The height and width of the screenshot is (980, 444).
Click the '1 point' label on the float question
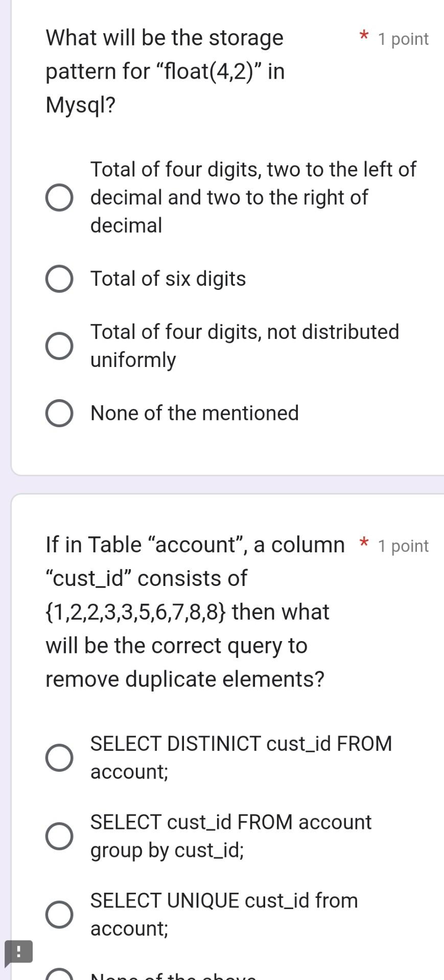coord(403,38)
